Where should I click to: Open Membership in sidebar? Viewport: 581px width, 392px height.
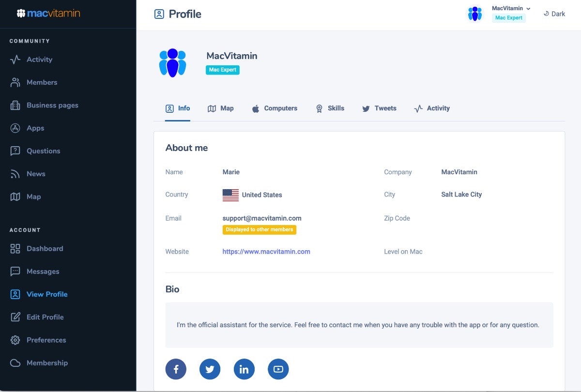47,363
